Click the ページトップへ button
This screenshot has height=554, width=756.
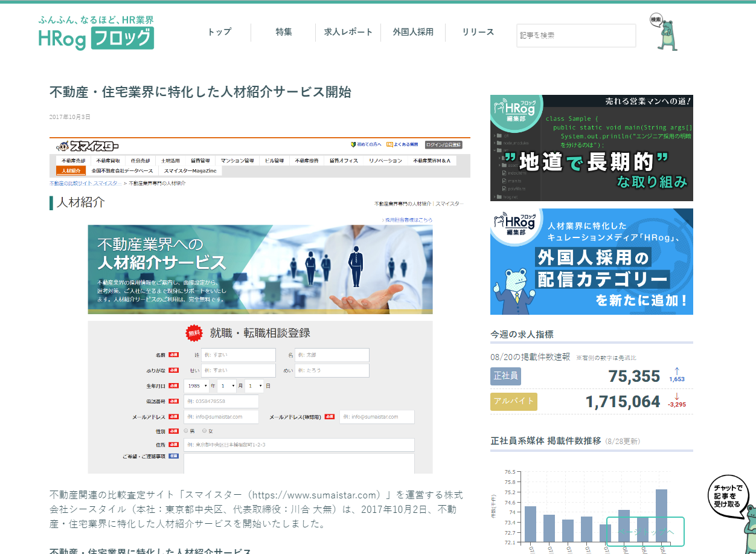pyautogui.click(x=645, y=532)
